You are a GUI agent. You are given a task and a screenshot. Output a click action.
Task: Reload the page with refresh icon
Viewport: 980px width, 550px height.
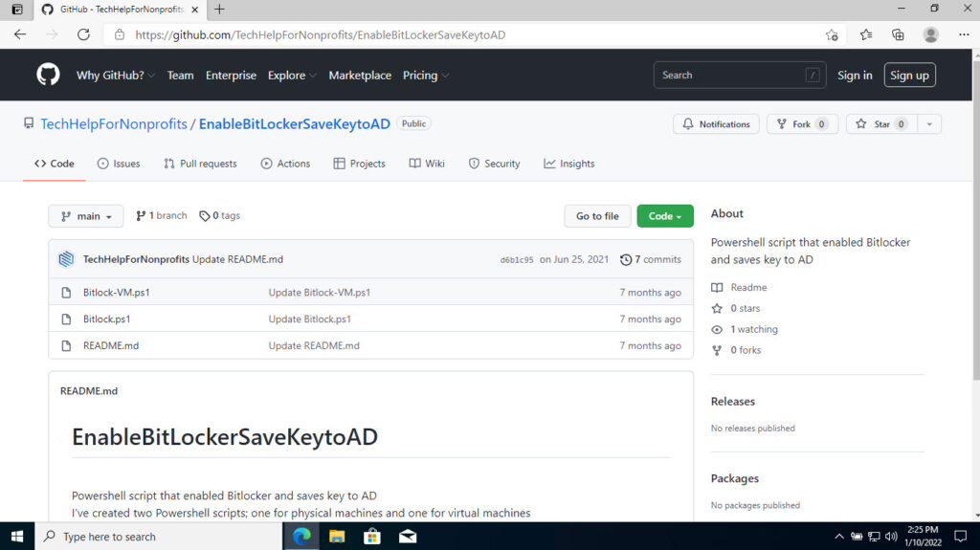click(x=83, y=35)
